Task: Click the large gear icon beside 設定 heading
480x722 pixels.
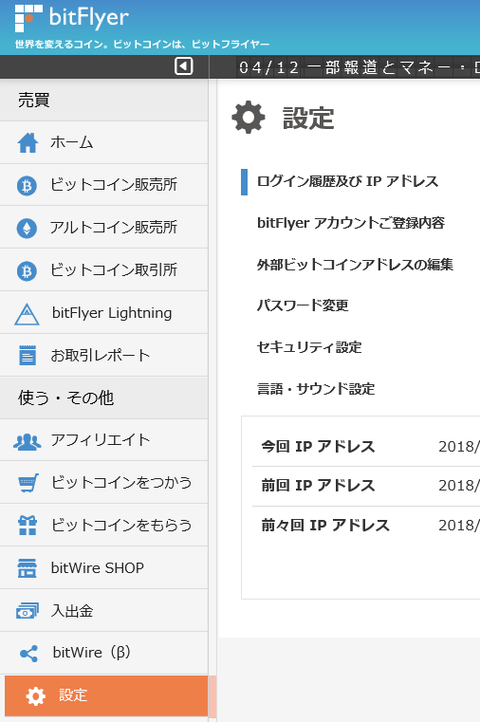Action: tap(248, 117)
